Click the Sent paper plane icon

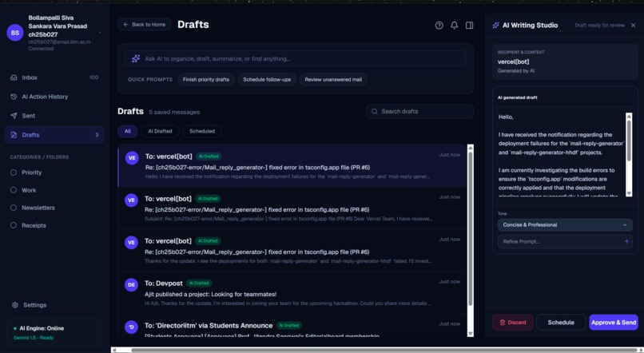click(x=14, y=116)
